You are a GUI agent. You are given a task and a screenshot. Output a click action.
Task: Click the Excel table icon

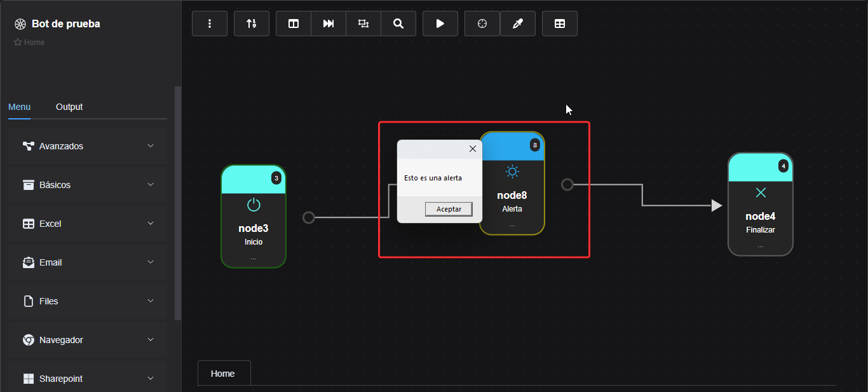(29, 224)
